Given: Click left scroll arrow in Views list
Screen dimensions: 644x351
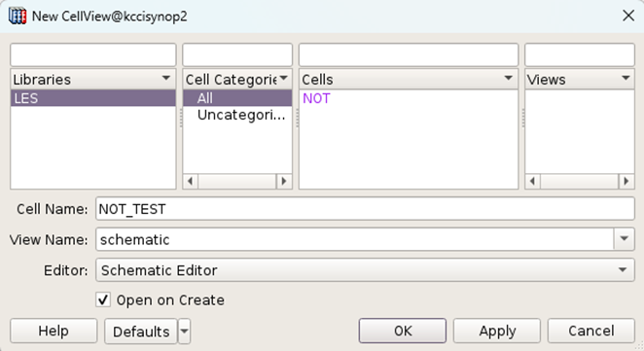Looking at the screenshot, I should click(533, 181).
